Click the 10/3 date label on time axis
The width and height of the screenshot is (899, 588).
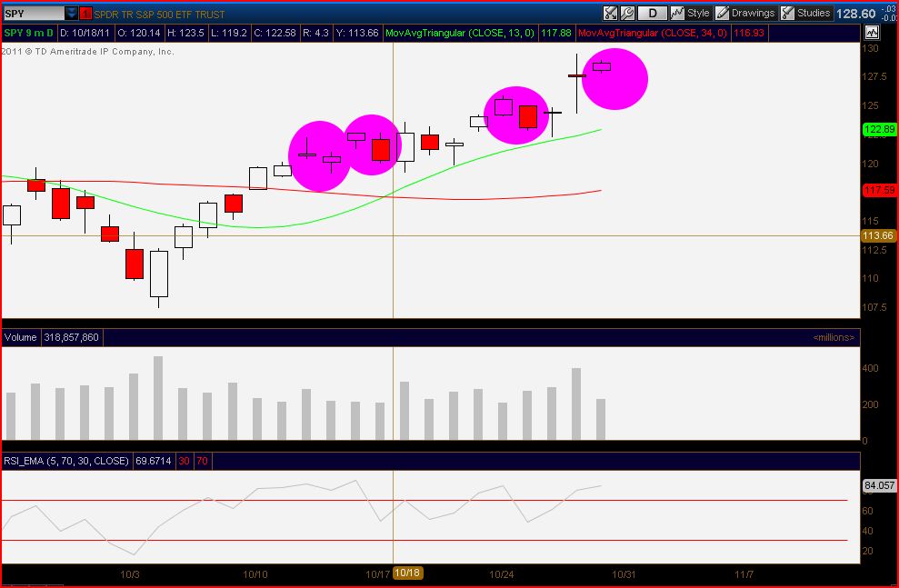(x=130, y=574)
